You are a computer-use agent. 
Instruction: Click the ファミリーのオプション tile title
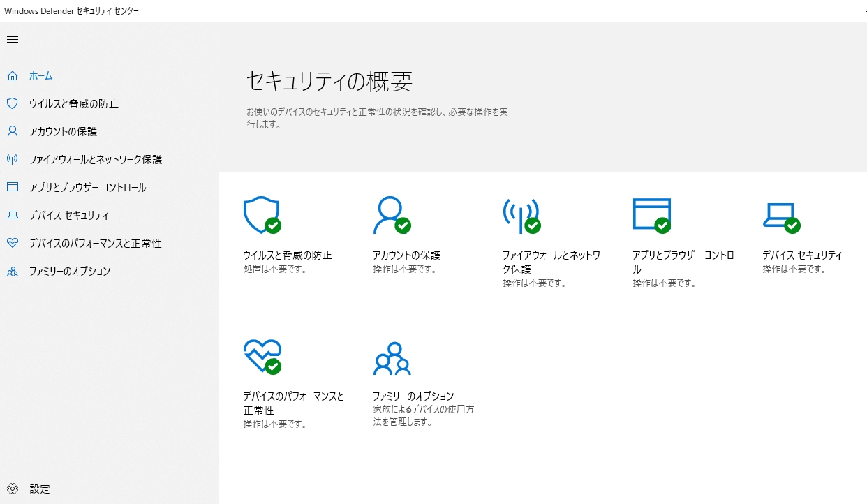click(413, 396)
